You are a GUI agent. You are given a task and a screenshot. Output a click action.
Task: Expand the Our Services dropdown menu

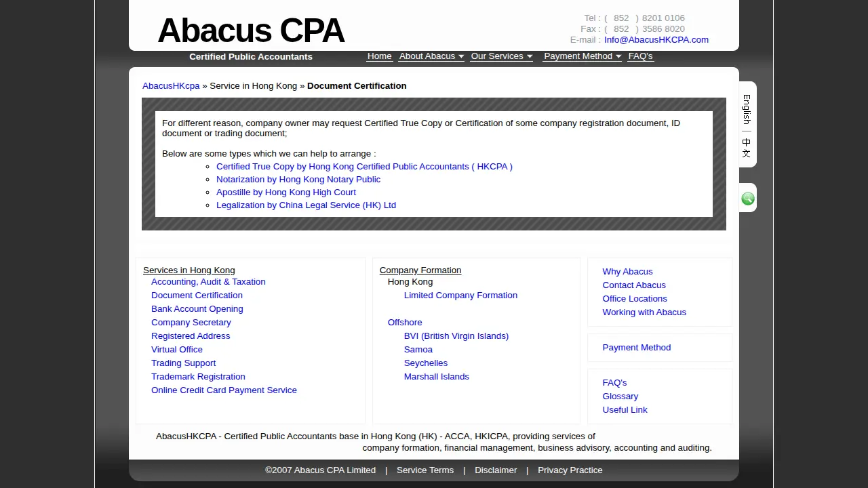(x=502, y=56)
